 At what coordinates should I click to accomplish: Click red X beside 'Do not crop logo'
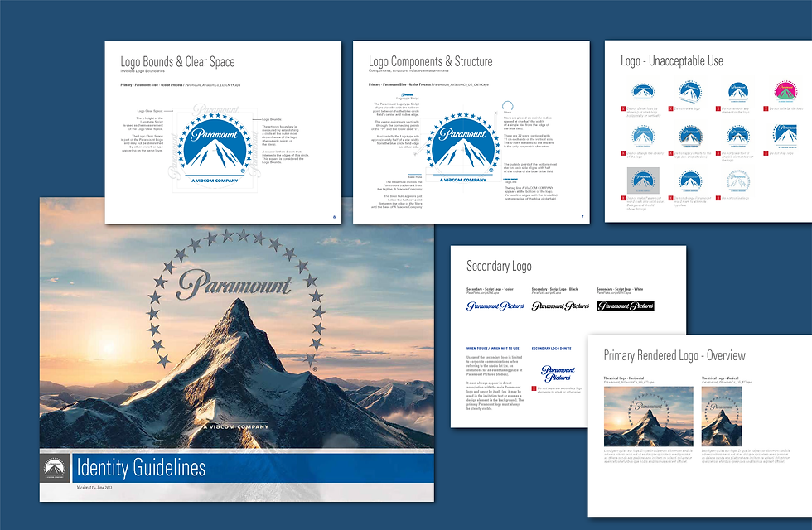766,153
